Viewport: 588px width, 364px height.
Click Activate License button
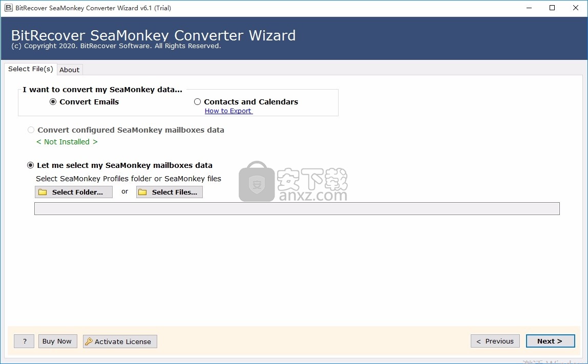120,341
